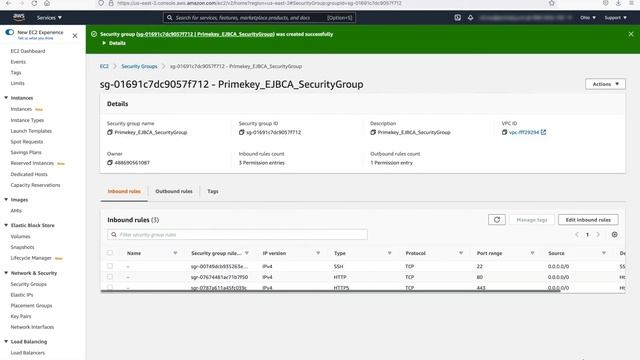
Task: Click the Manage tags button
Action: coord(532,220)
